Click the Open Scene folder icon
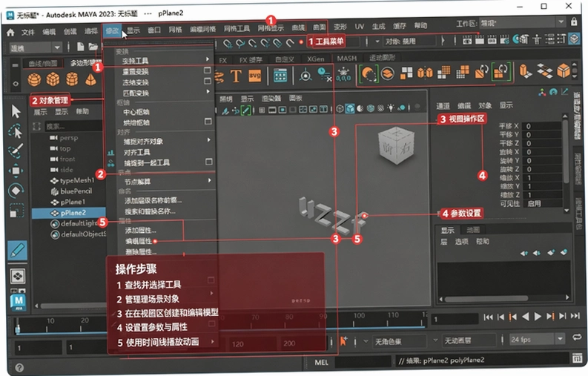Image resolution: width=588 pixels, height=376 pixels. click(93, 47)
